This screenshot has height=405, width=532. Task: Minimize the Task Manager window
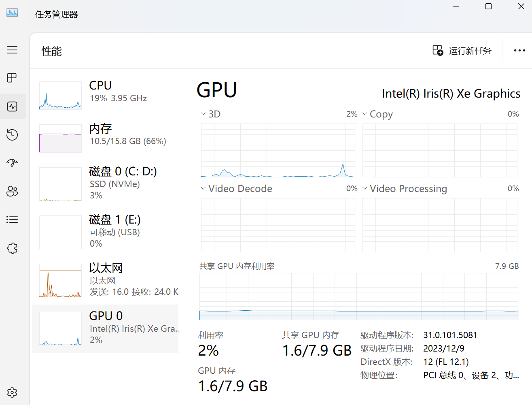point(456,6)
